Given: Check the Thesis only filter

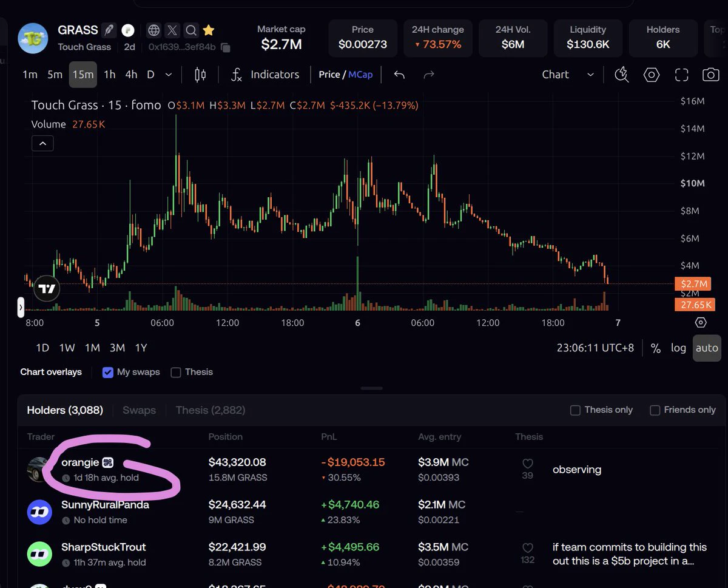Looking at the screenshot, I should (575, 410).
